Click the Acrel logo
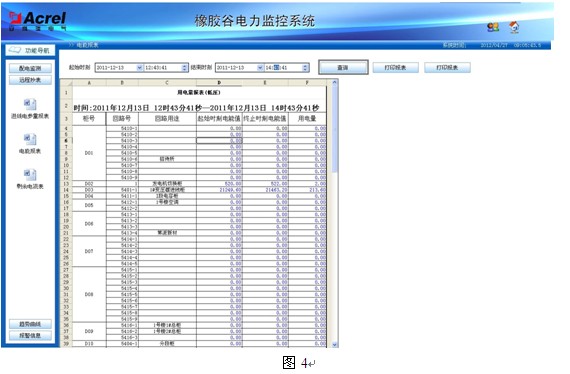This screenshot has height=374, width=570. [x=37, y=21]
